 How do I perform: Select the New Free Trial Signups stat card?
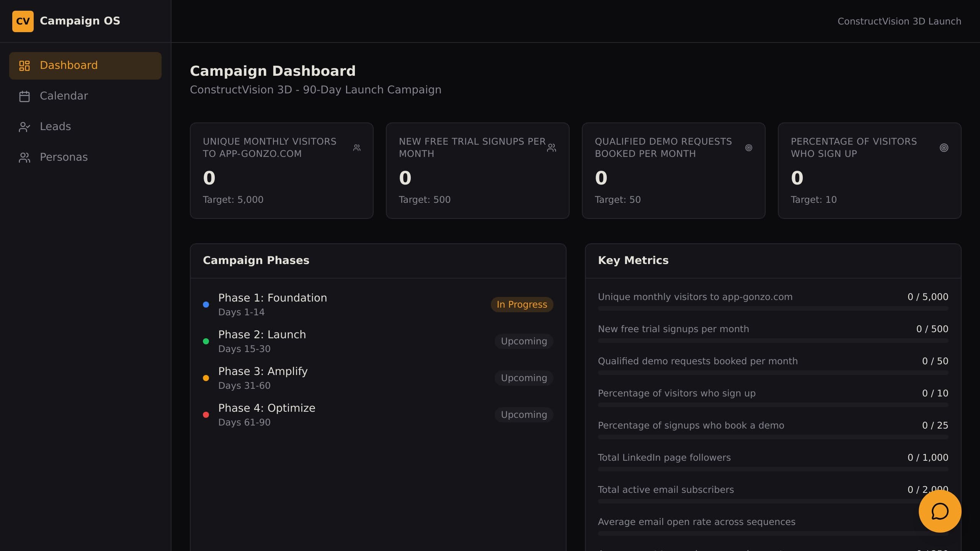478,171
